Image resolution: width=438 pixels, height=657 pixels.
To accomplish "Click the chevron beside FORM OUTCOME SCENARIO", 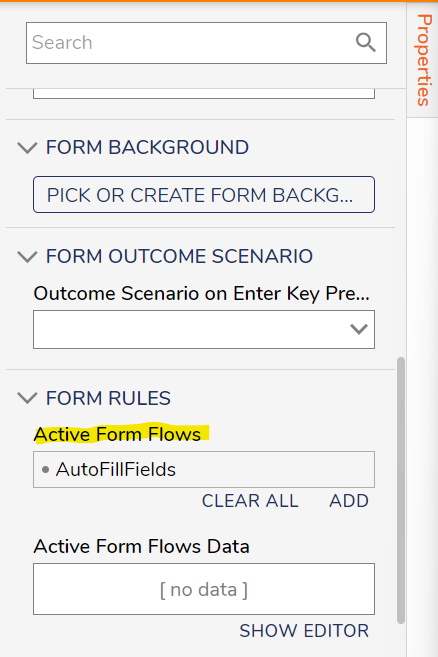I will (x=28, y=256).
